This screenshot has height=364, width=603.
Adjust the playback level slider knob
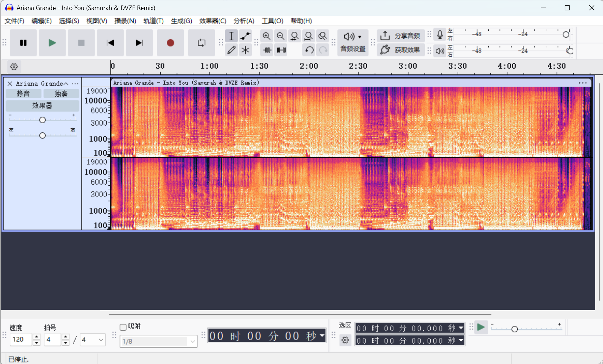click(570, 51)
